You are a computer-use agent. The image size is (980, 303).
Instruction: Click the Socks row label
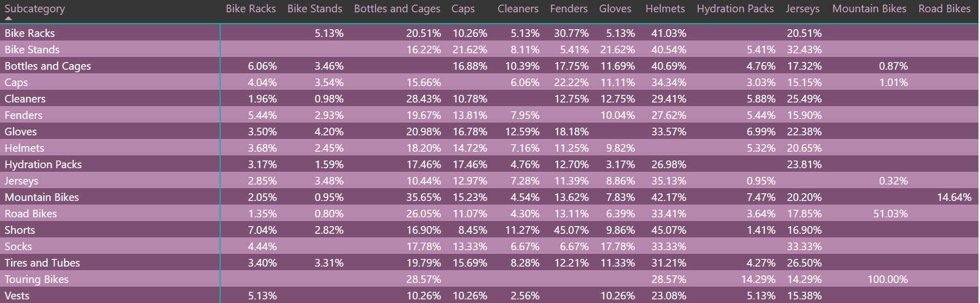[x=18, y=247]
